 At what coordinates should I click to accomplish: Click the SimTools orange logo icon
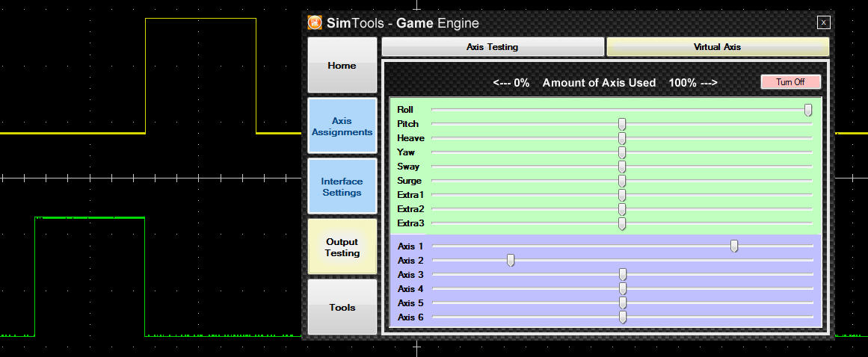tap(315, 23)
